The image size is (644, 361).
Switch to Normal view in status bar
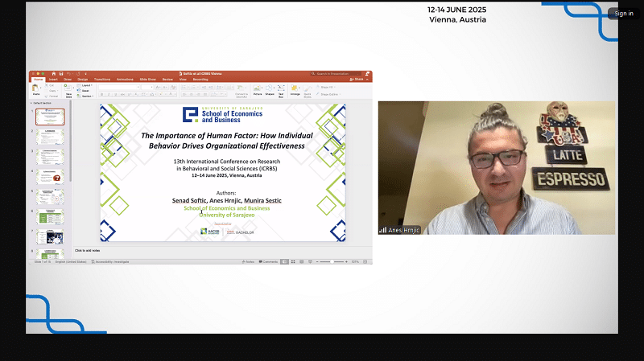point(284,261)
